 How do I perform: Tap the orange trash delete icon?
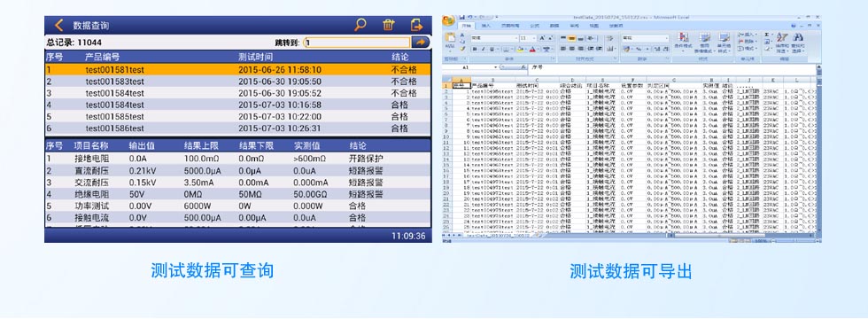(x=389, y=25)
